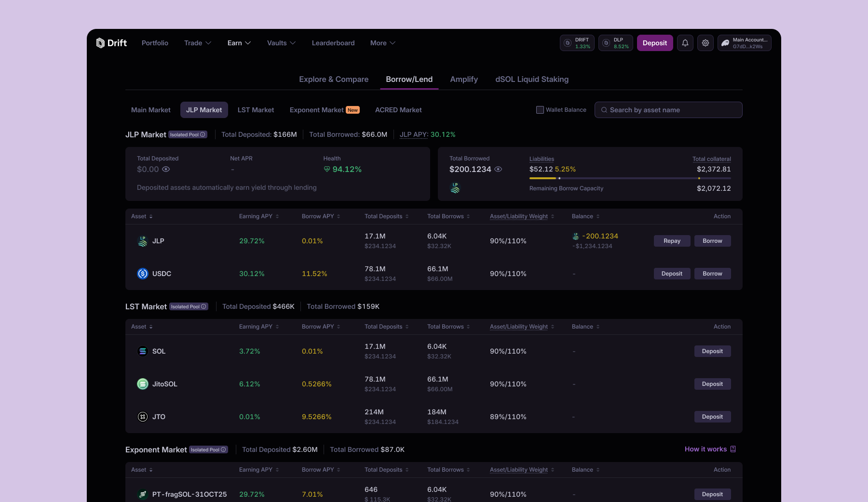Click the DLP rate badge
Image resolution: width=868 pixels, height=502 pixels.
pyautogui.click(x=616, y=43)
